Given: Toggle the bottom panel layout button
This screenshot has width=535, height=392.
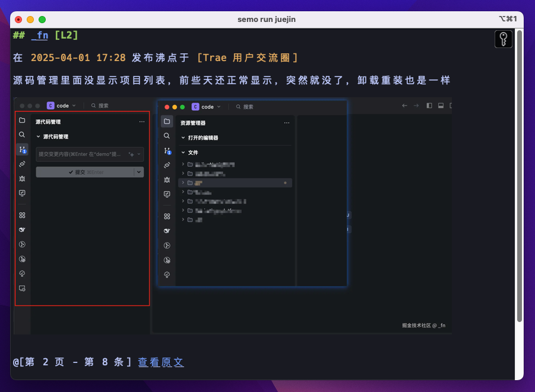Looking at the screenshot, I should tap(441, 106).
